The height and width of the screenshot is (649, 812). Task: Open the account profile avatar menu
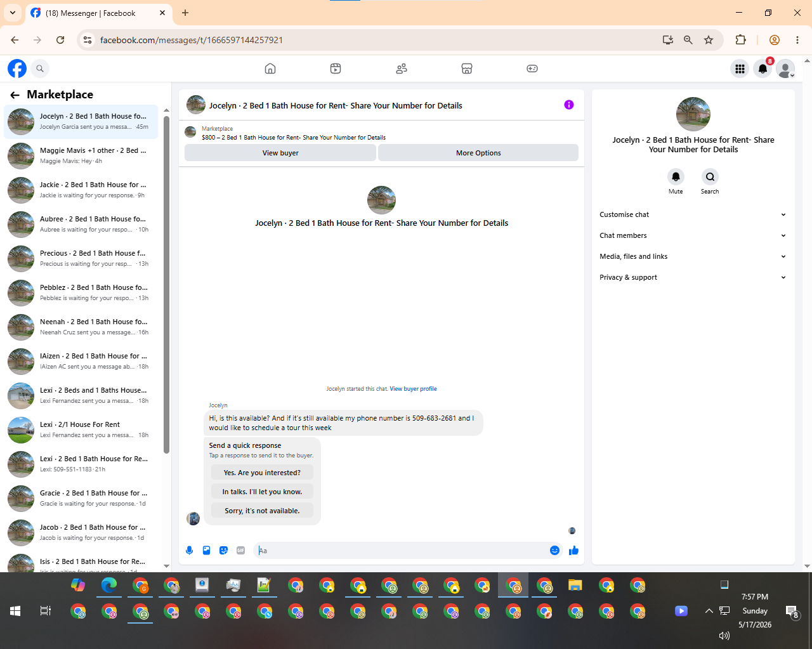785,69
